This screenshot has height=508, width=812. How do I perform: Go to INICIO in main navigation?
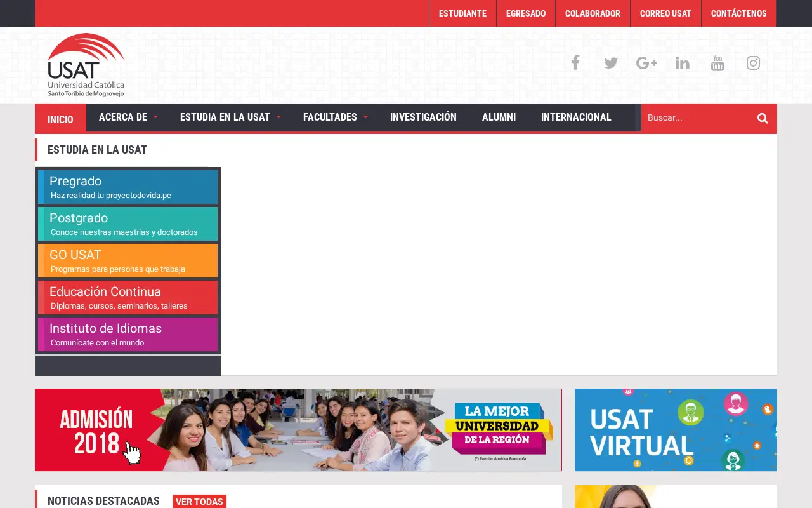(x=60, y=119)
